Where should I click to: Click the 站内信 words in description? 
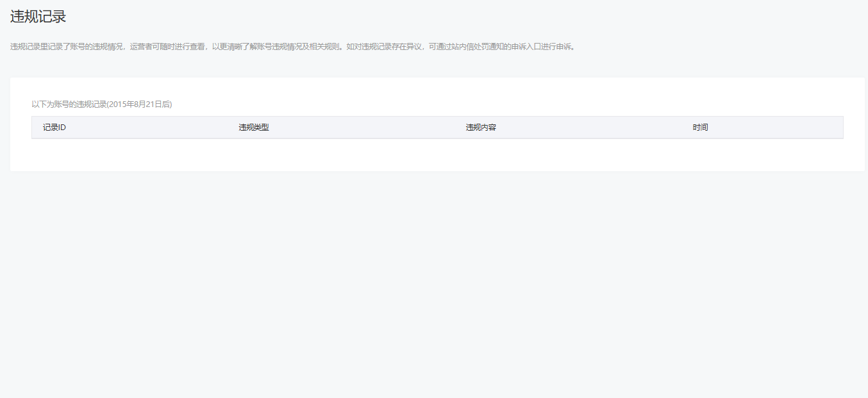[x=459, y=47]
